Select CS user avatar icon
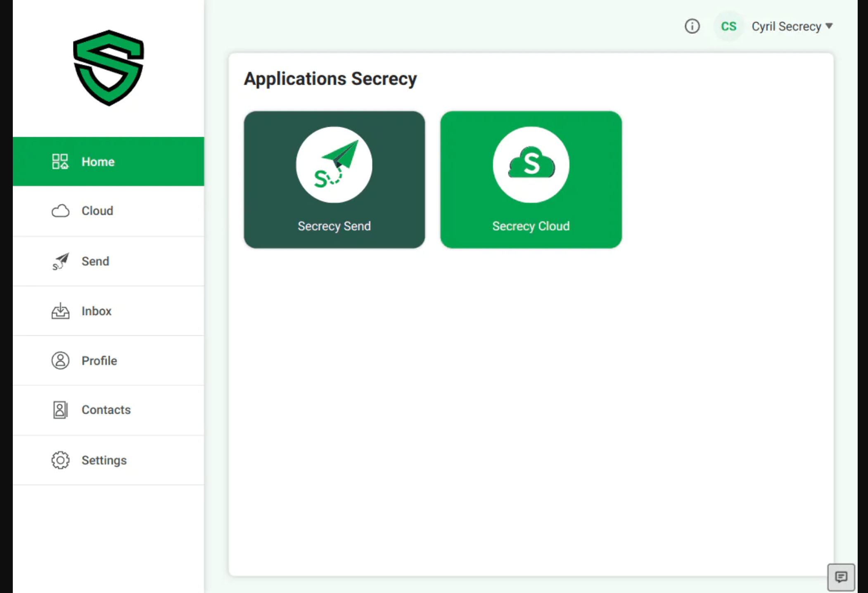The width and height of the screenshot is (868, 593). point(728,26)
